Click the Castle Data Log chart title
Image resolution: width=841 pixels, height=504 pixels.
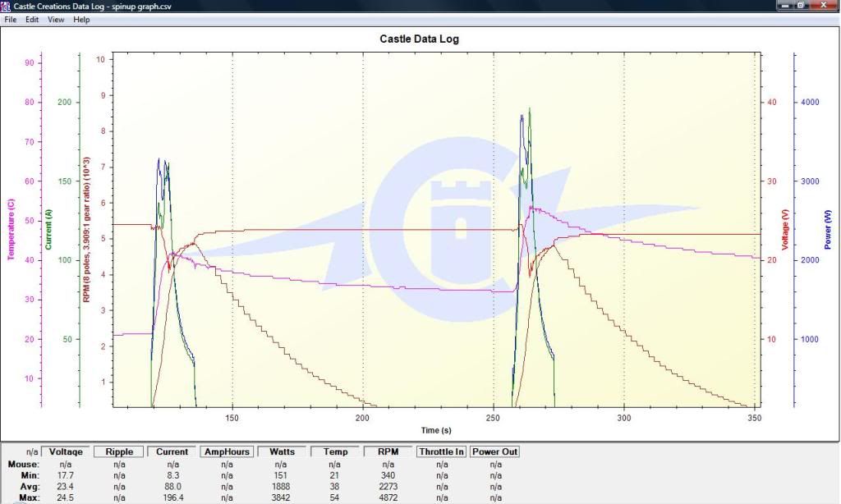click(x=419, y=39)
